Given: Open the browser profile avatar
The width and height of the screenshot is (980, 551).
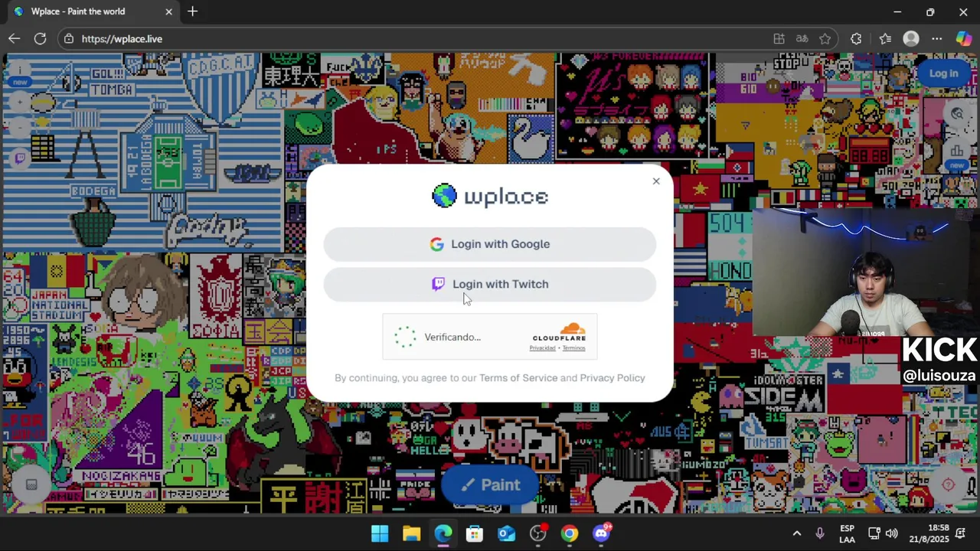Looking at the screenshot, I should 910,38.
